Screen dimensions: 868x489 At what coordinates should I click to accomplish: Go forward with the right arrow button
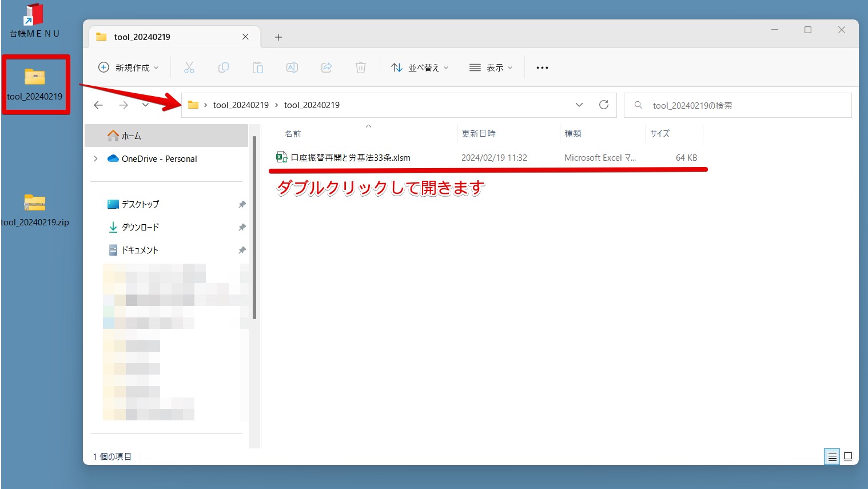pos(123,105)
